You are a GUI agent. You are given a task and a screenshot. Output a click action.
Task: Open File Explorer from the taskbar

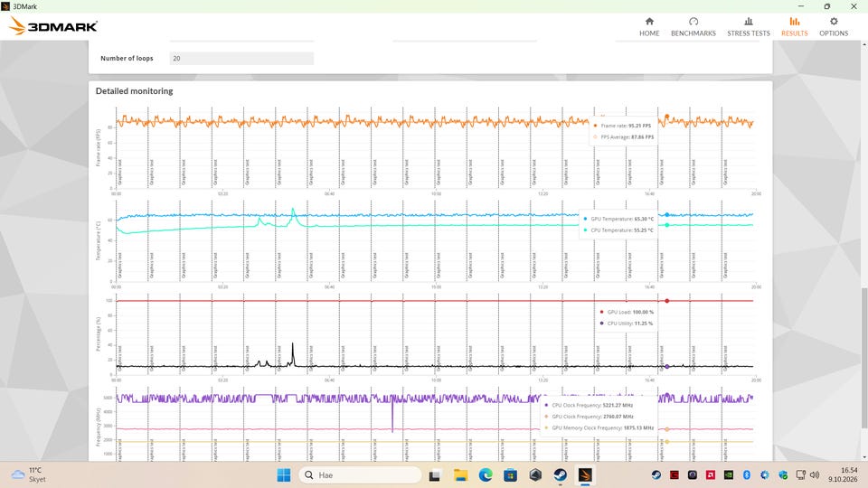point(460,474)
